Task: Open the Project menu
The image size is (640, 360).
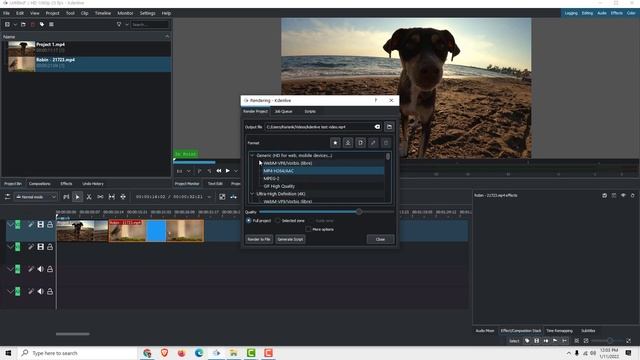Action: [52, 13]
